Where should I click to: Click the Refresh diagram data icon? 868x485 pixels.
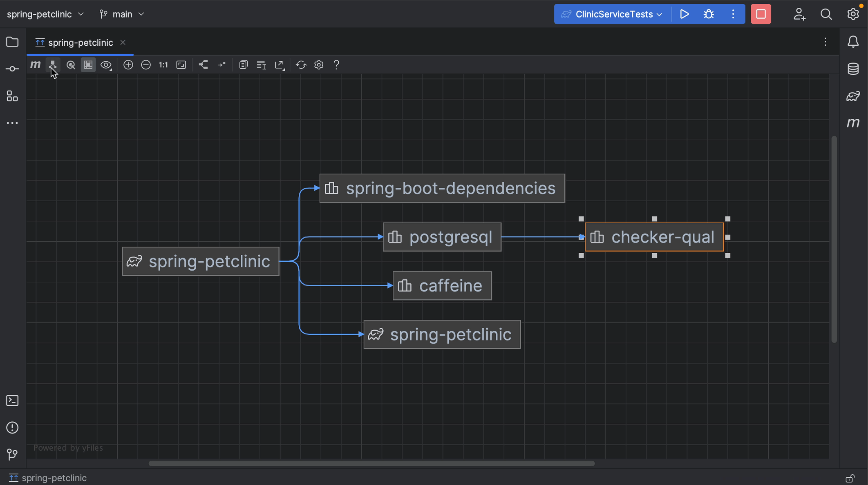click(x=301, y=65)
